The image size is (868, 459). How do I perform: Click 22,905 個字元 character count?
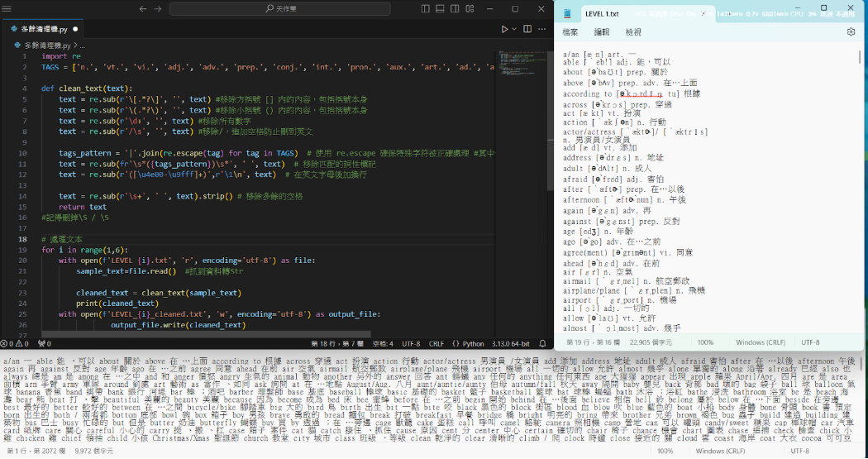point(651,342)
